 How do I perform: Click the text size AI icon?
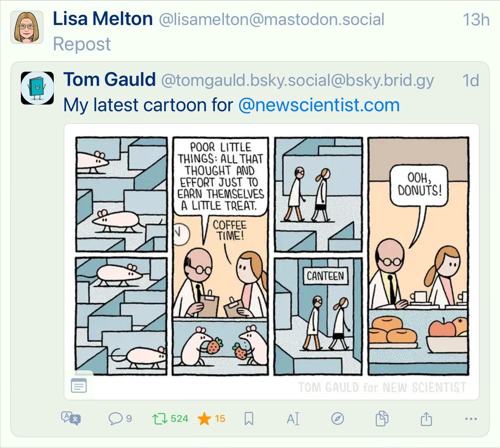pos(293,419)
